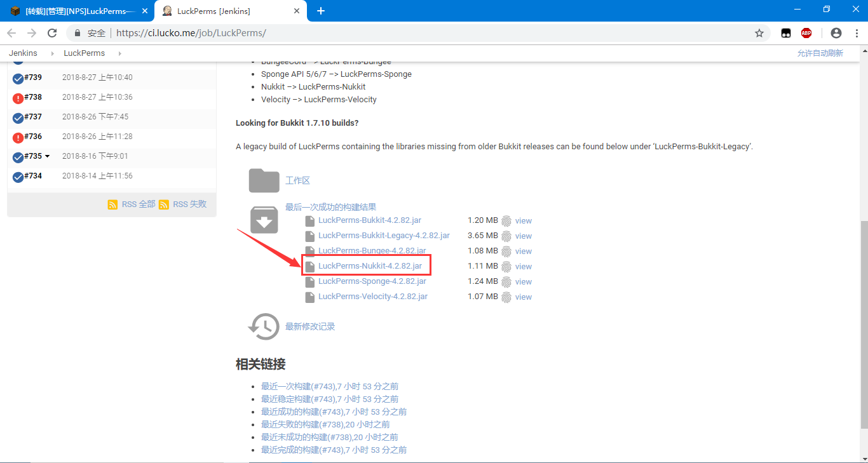Open build #739

click(x=33, y=77)
